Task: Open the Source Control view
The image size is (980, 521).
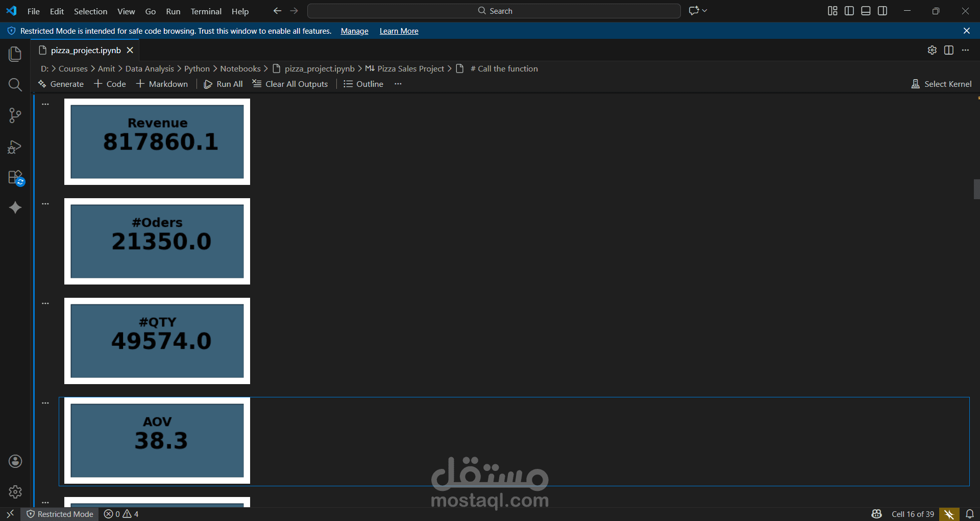Action: click(x=15, y=115)
